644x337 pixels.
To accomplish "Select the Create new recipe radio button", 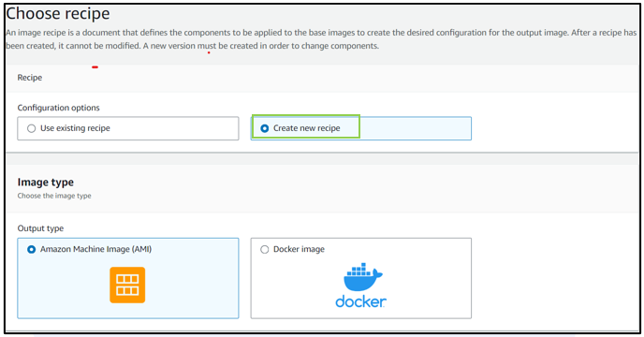I will (x=265, y=128).
